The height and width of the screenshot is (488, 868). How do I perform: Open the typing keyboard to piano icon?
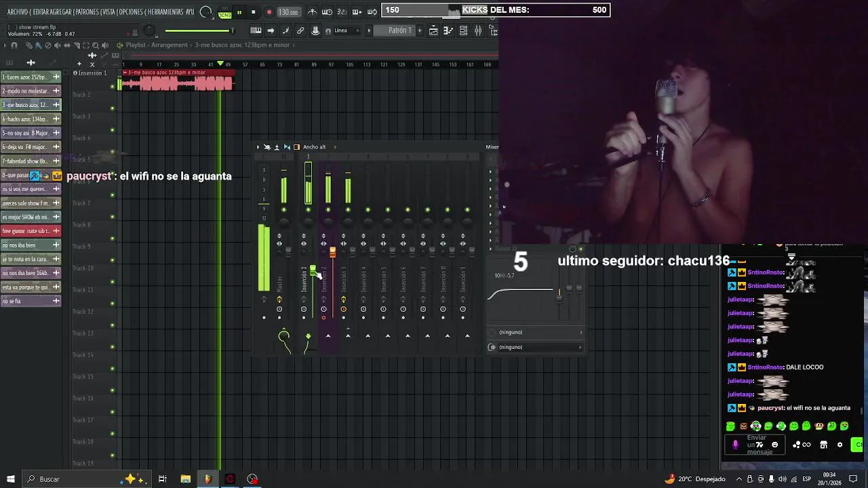256,30
